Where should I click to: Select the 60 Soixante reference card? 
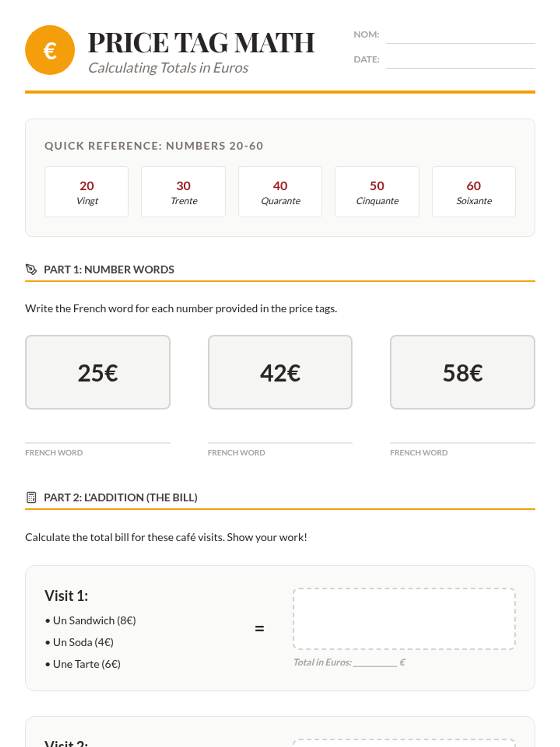(474, 192)
